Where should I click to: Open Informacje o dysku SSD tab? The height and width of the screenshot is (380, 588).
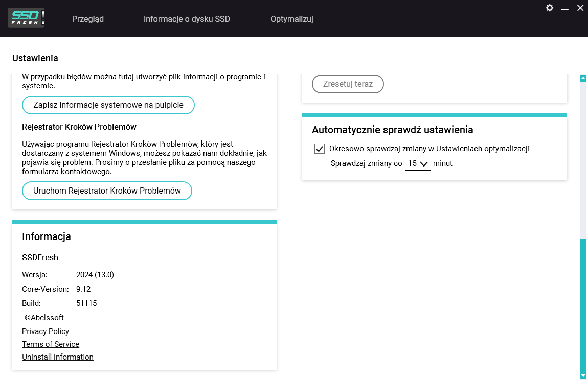[x=187, y=19]
